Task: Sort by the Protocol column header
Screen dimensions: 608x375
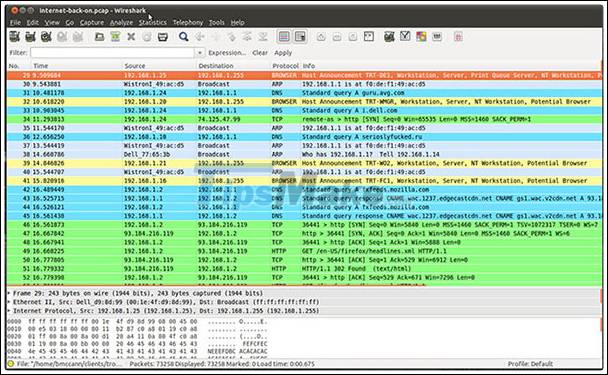Action: (x=285, y=66)
